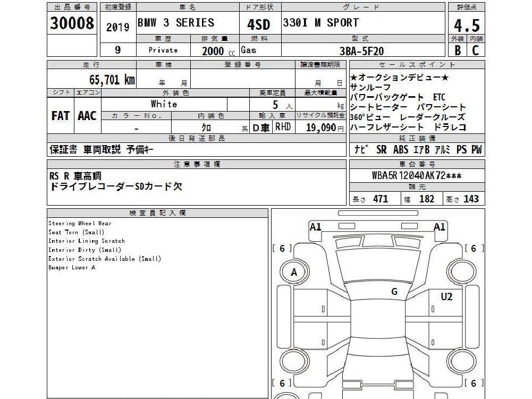Click ABS in genuine equipment
Image resolution: width=532 pixels, height=399 pixels.
[401, 150]
